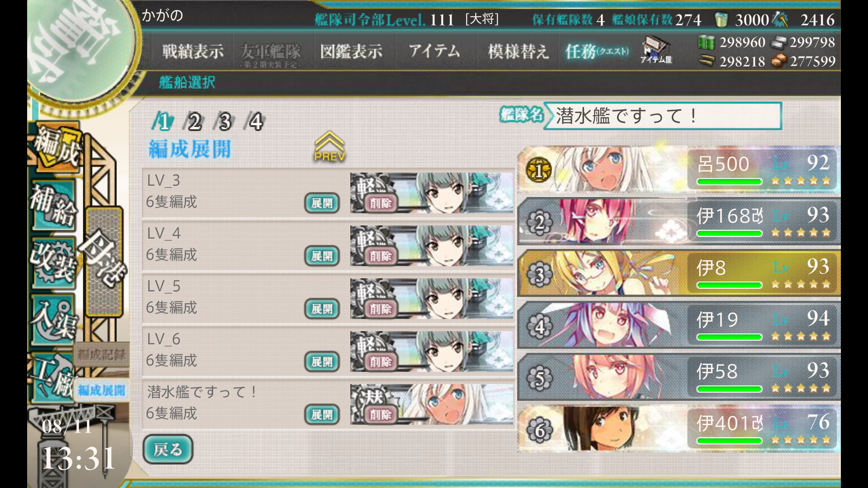
Task: Return to 母港 home port icon
Action: tap(104, 262)
